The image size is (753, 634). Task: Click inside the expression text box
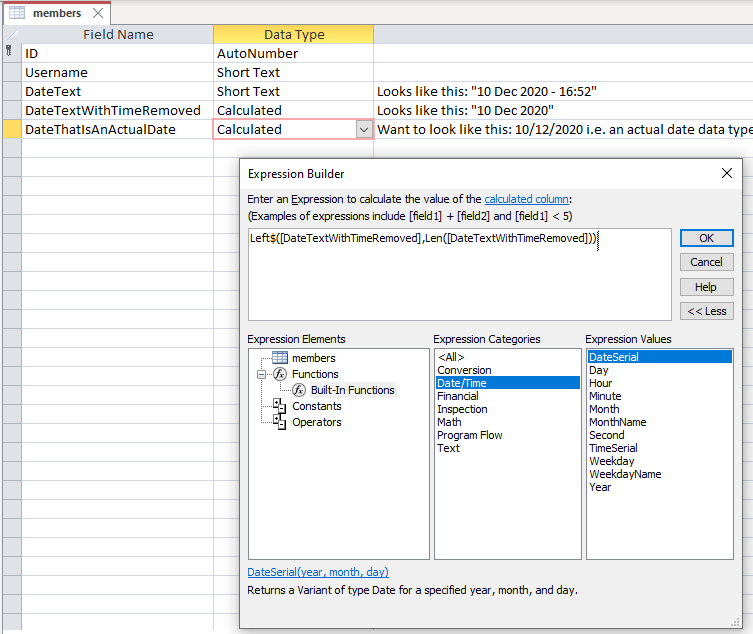tap(460, 274)
